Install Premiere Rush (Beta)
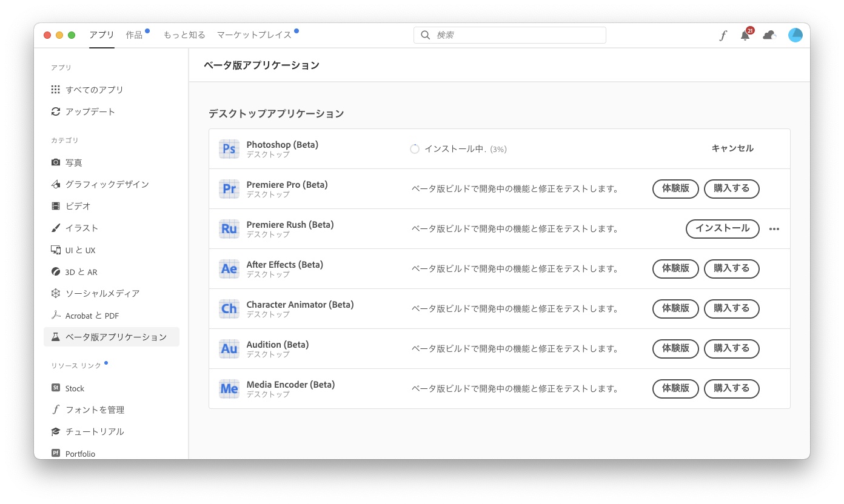This screenshot has width=844, height=504. (723, 228)
